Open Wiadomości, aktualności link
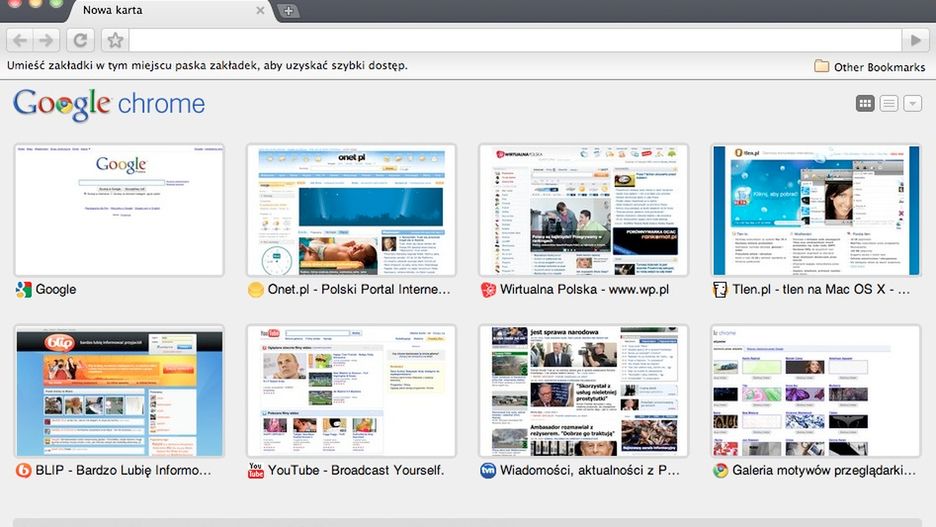This screenshot has height=527, width=936. click(x=590, y=470)
